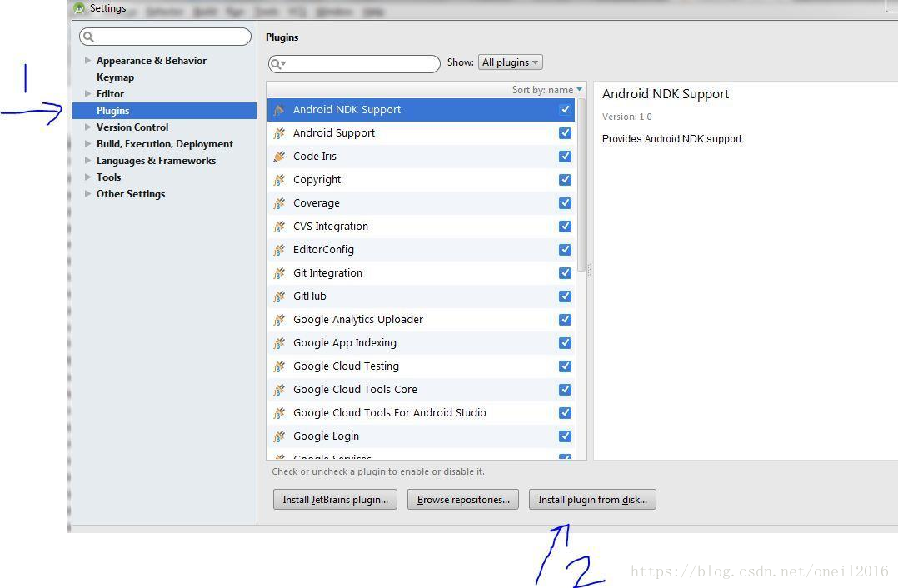Open Appearance & Behavior category
The width and height of the screenshot is (898, 588).
tap(152, 60)
